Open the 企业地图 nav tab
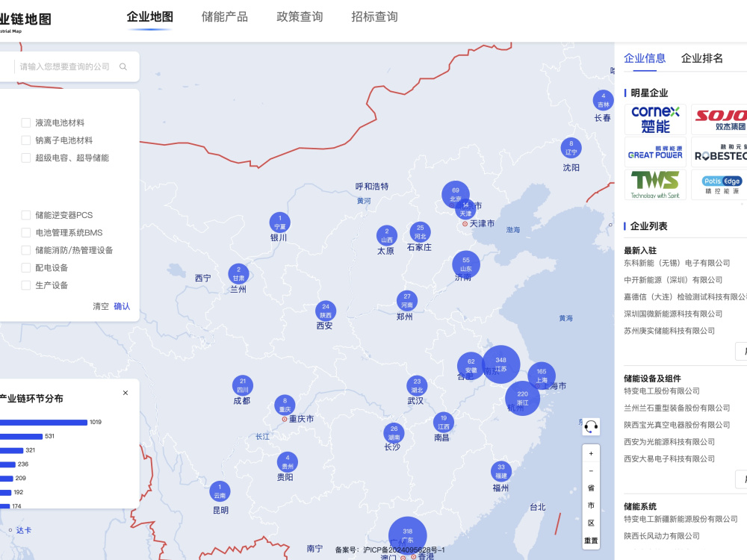Viewport: 747px width, 560px height. [x=150, y=16]
